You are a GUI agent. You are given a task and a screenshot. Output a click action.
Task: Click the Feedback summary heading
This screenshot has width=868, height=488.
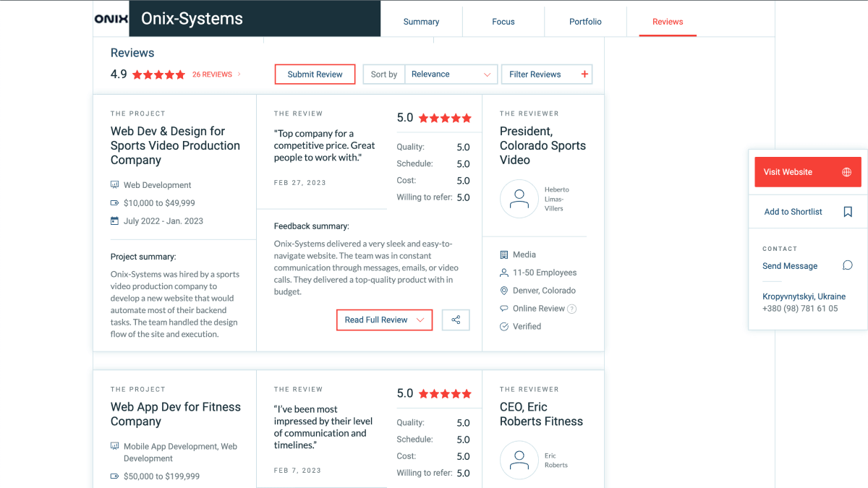coord(312,226)
